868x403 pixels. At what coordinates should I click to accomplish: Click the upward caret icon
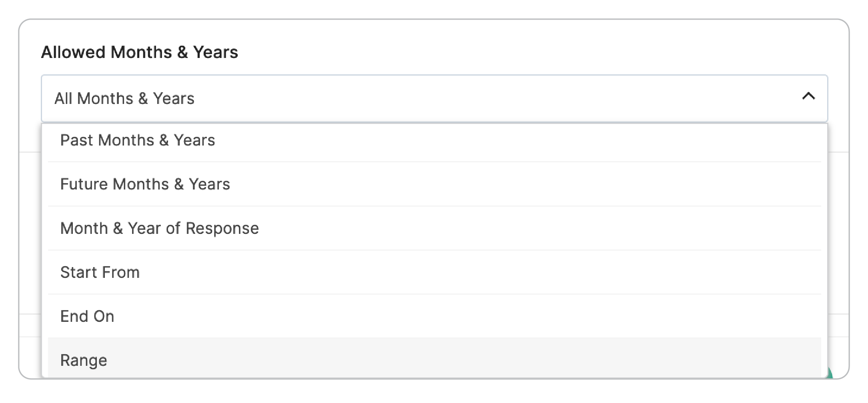pyautogui.click(x=808, y=97)
